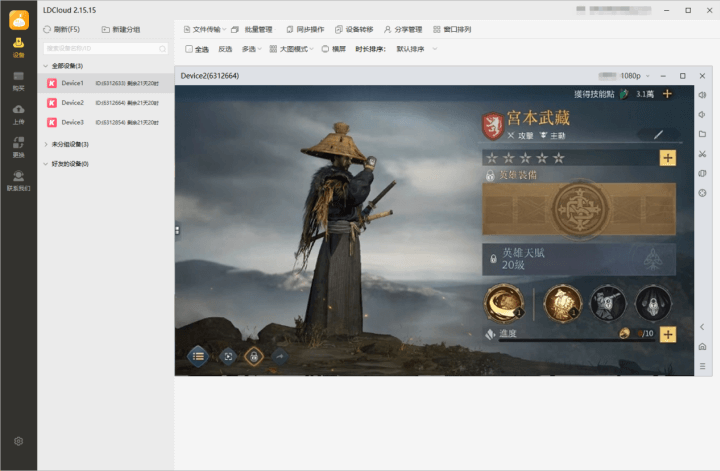This screenshot has width=720, height=471.
Task: Click the round icon below rotate icon
Action: coord(702,193)
